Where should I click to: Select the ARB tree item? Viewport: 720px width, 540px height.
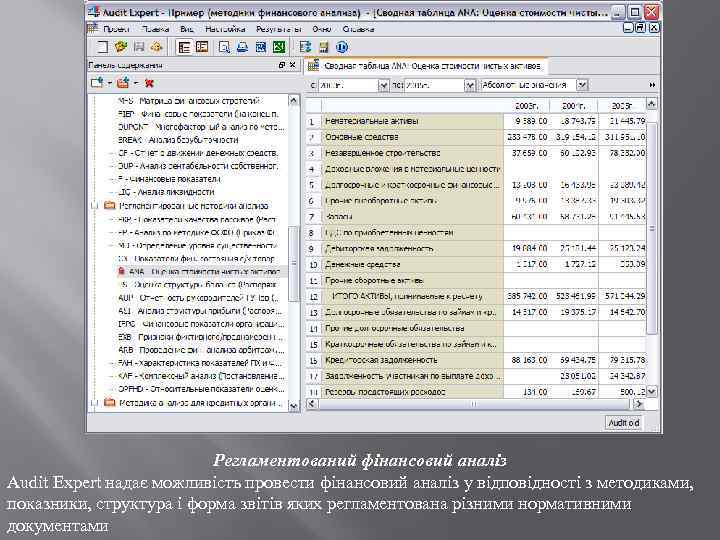[201, 350]
